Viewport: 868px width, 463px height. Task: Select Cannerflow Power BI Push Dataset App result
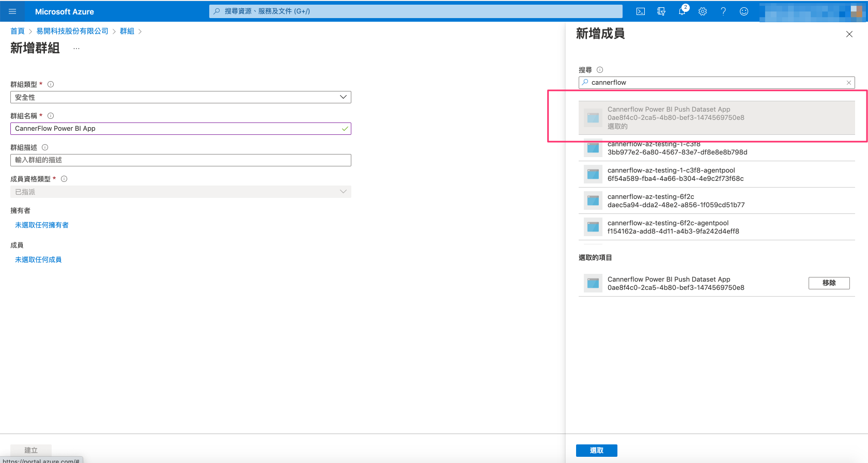(717, 118)
